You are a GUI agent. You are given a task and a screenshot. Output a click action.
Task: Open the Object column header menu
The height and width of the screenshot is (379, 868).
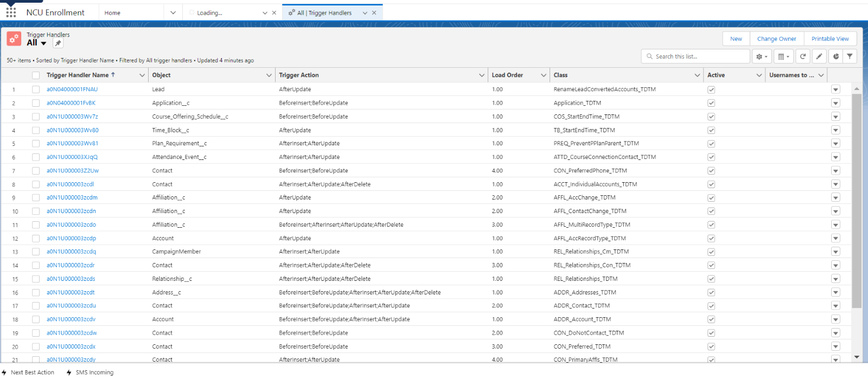tap(269, 75)
